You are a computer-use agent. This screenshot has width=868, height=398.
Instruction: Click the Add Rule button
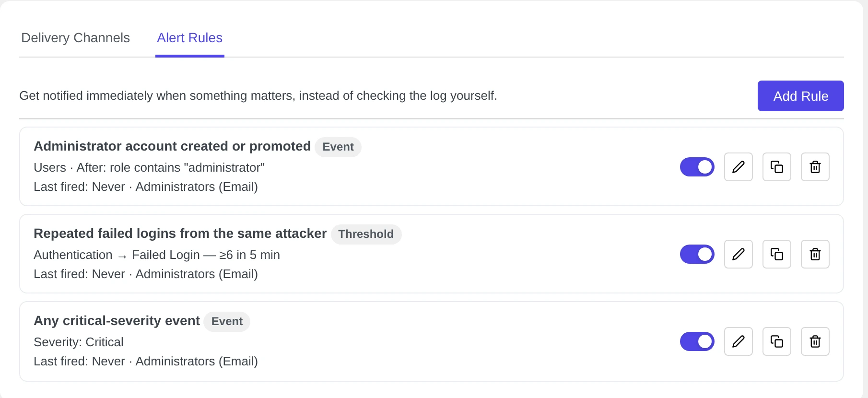click(801, 96)
